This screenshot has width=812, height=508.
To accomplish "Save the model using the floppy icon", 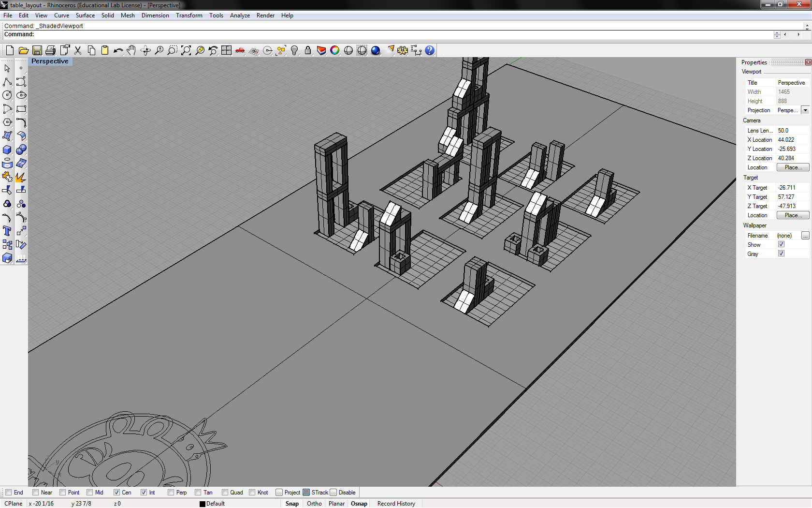I will (37, 50).
